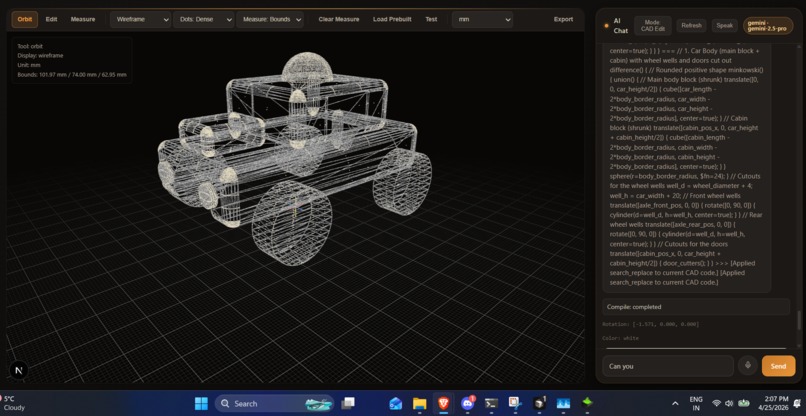The height and width of the screenshot is (416, 806).
Task: Click the Bounds readout in the info overlay
Action: [71, 75]
